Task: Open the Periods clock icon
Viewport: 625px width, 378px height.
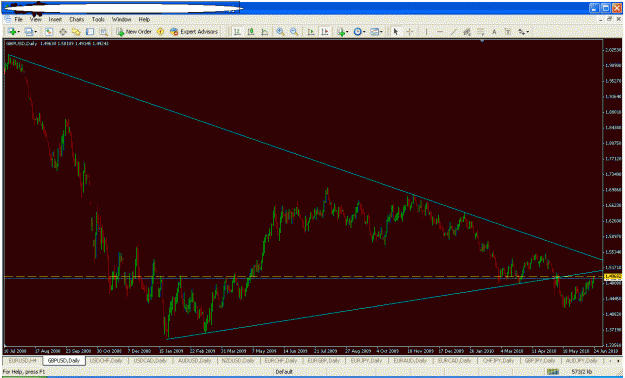Action: pyautogui.click(x=358, y=32)
